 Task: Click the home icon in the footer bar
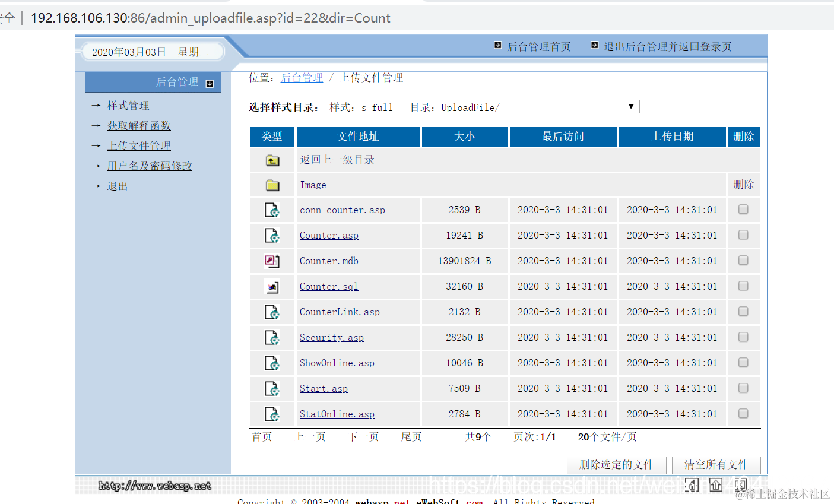[x=692, y=484]
